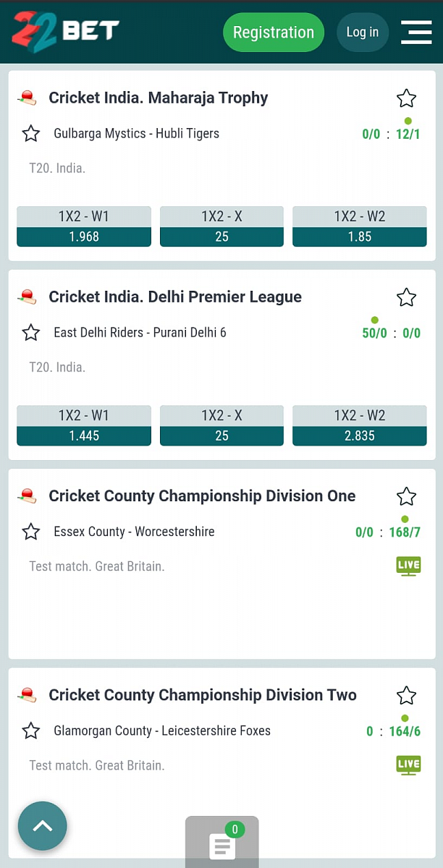
Task: Click the 22Bet logo
Action: 65,30
